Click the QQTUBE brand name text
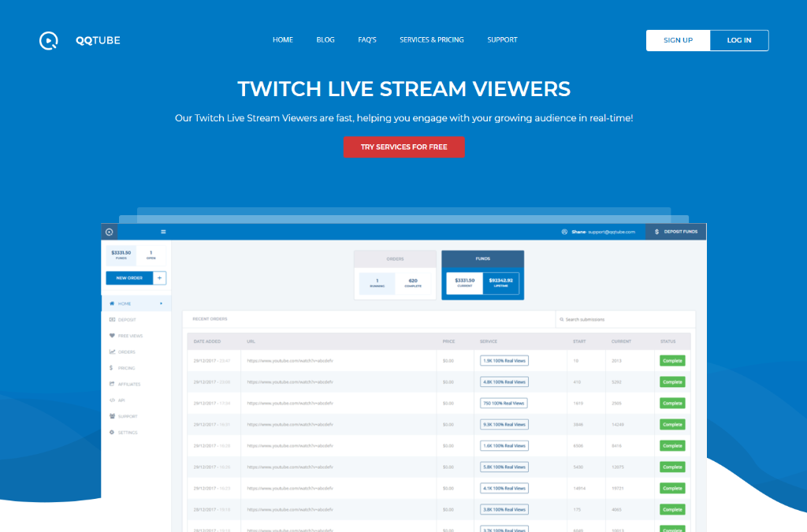807x532 pixels. (x=98, y=41)
